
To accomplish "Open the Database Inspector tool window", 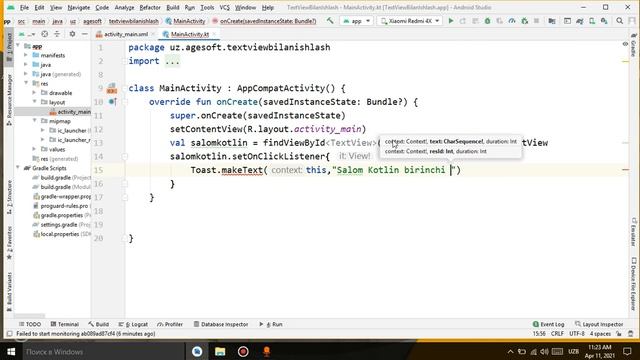I will click(221, 324).
